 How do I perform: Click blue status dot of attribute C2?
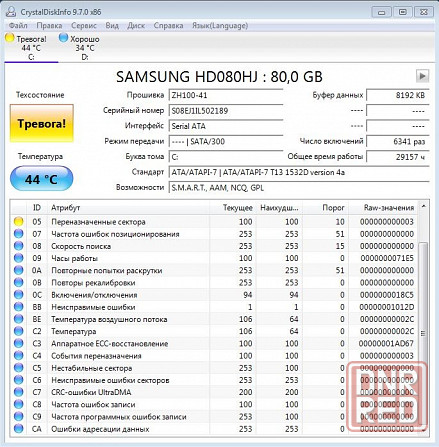tap(19, 331)
